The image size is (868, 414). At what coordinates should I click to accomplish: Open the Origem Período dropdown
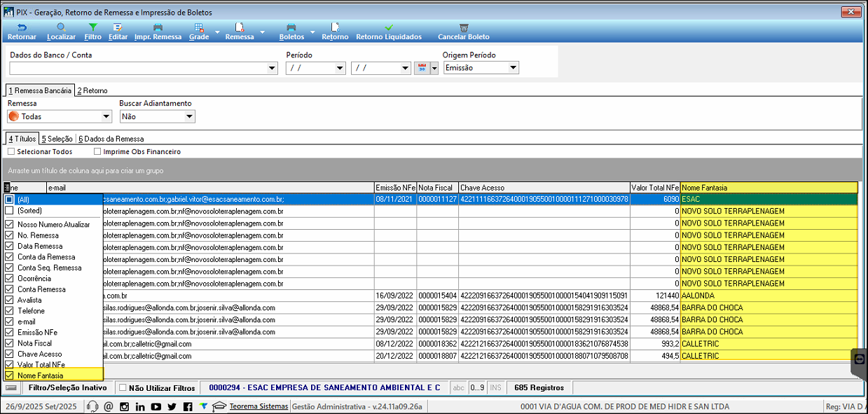click(x=514, y=68)
